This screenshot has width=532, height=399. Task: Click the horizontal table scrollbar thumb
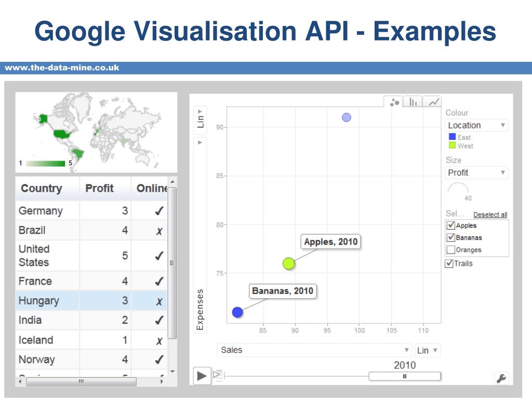(82, 382)
